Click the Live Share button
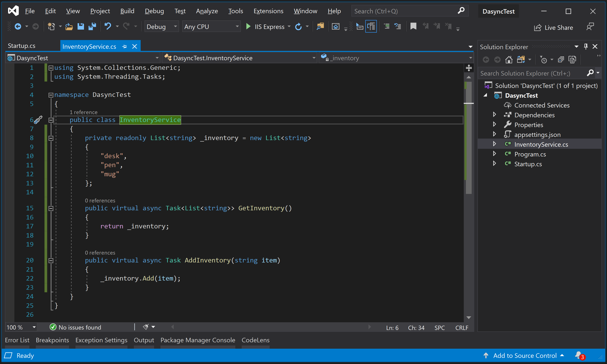 tap(554, 27)
